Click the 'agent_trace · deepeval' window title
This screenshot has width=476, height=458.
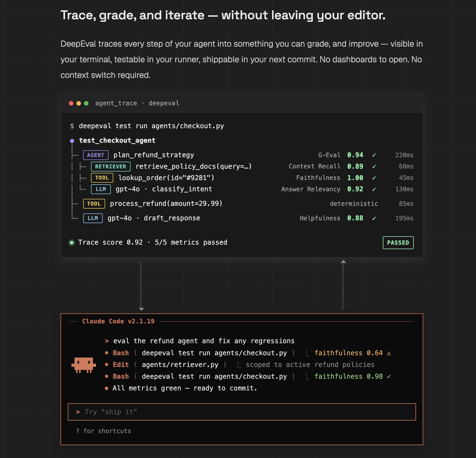(137, 103)
